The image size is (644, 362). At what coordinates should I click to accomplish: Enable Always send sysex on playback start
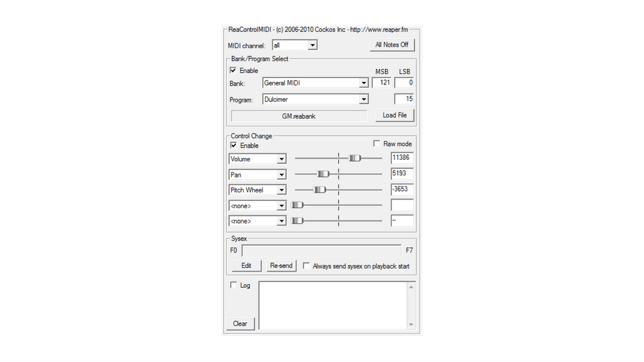click(306, 266)
